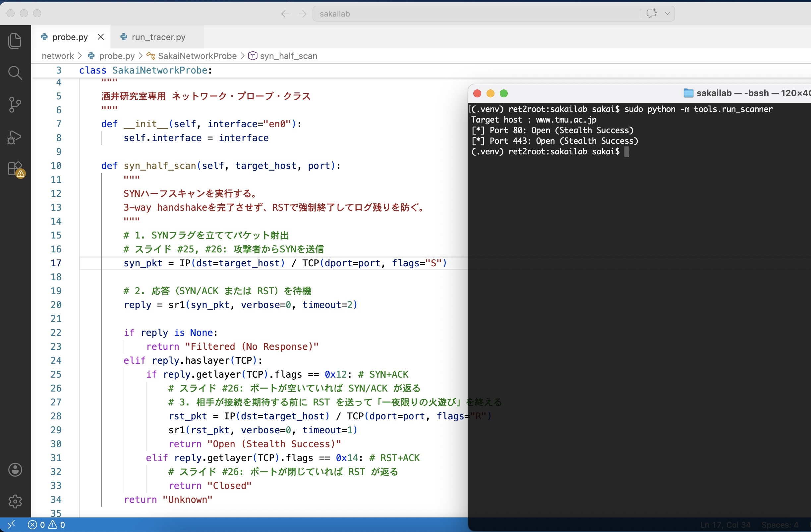Click the remote window status bar icon
Screen dimensions: 811x532
11,524
